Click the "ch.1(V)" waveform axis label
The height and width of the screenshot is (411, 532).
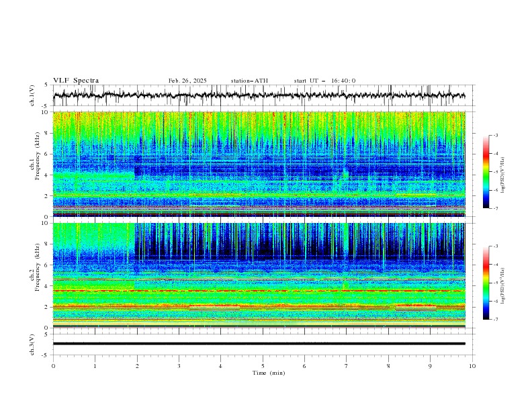[32, 95]
